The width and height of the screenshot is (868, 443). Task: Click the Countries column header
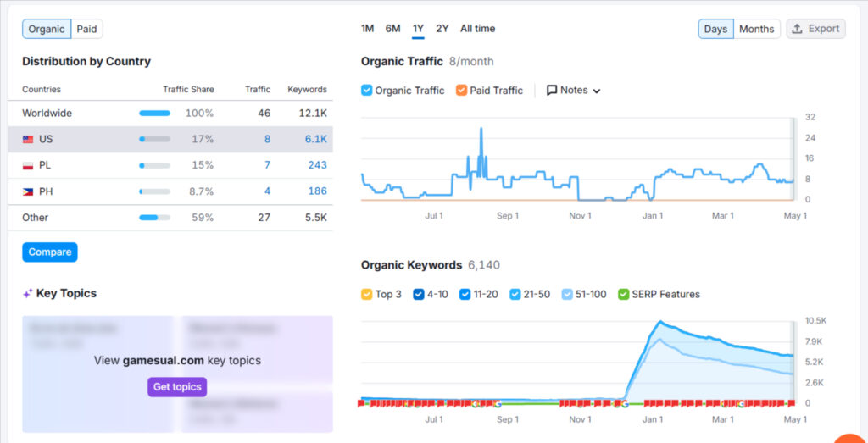pos(42,90)
